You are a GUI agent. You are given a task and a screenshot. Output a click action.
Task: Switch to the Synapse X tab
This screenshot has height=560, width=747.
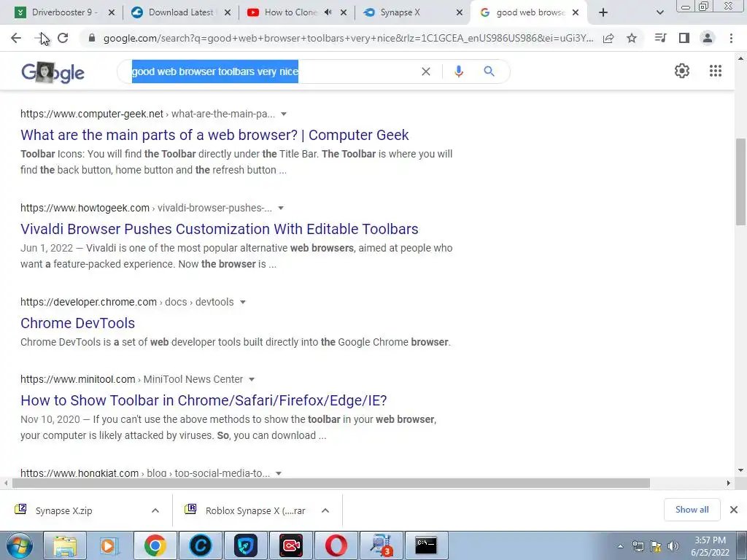pos(400,12)
